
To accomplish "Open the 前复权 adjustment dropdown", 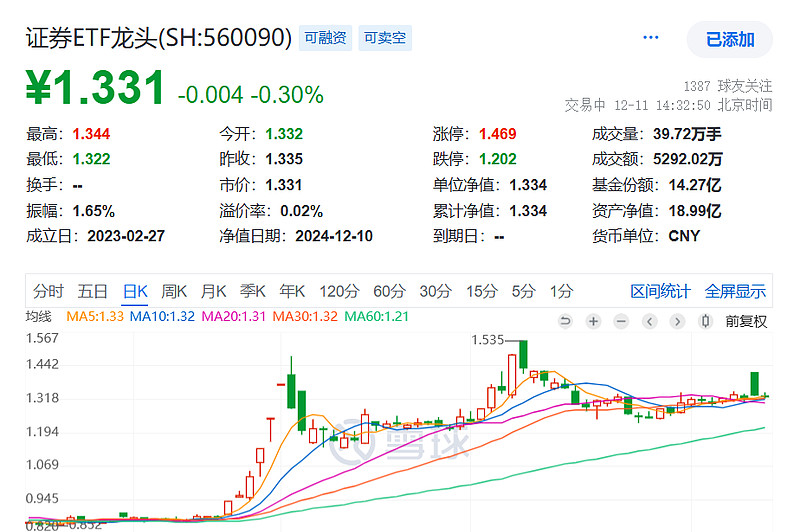I will pos(746,321).
